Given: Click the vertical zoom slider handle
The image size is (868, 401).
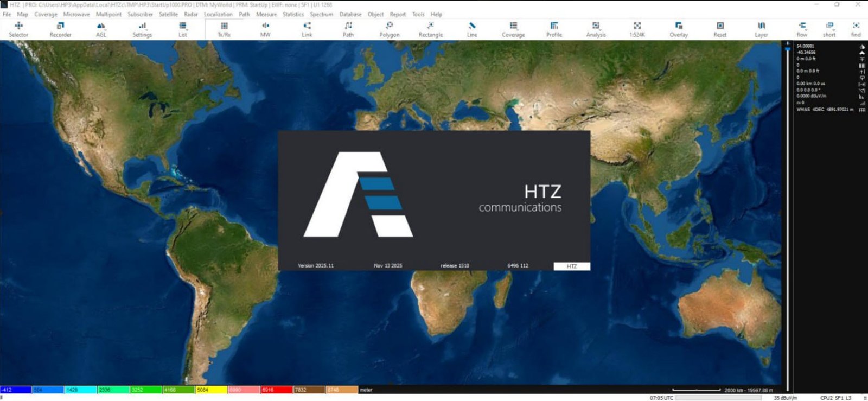Looking at the screenshot, I should [x=788, y=49].
